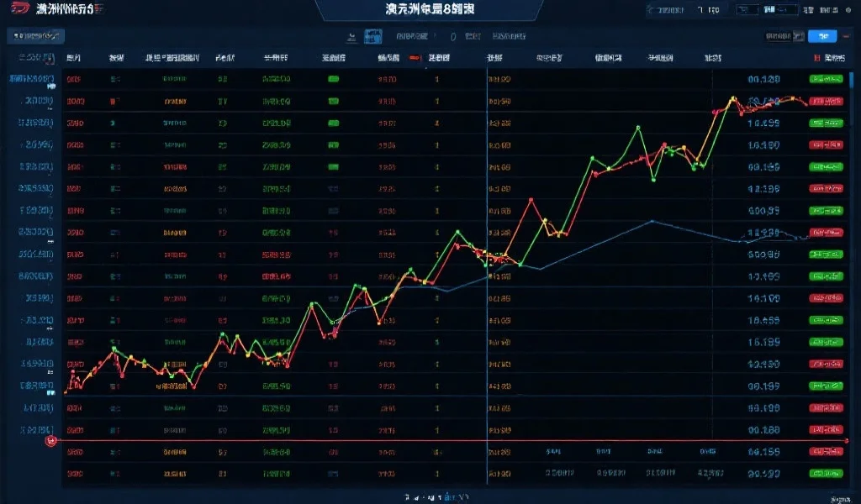
Task: Click the green button in the bottom table row
Action: (x=826, y=474)
